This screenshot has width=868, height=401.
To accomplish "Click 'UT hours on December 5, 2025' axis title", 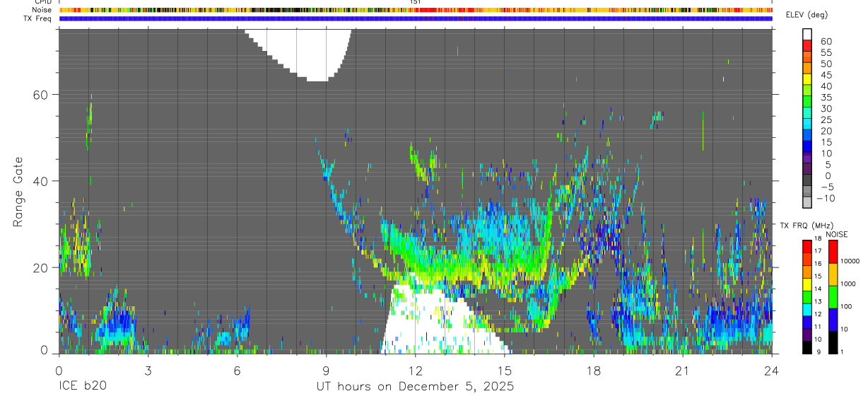I will point(415,387).
